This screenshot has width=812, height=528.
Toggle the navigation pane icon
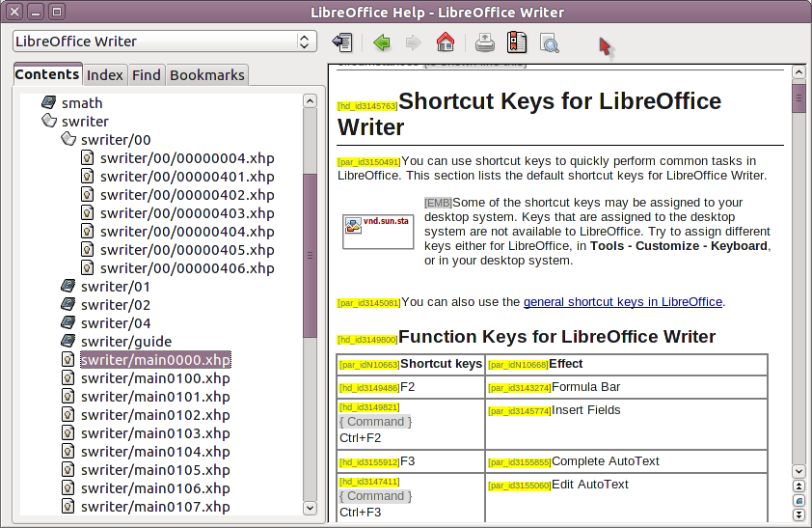[x=342, y=42]
